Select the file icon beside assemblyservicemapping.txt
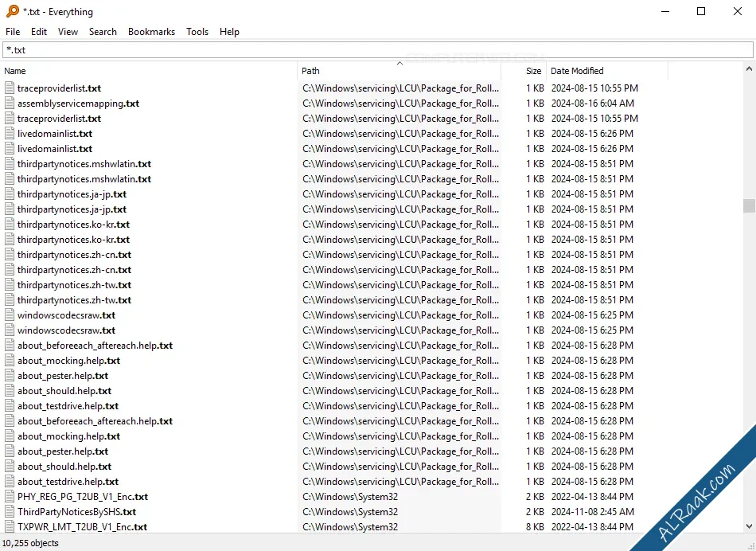Image resolution: width=756 pixels, height=551 pixels. point(10,104)
